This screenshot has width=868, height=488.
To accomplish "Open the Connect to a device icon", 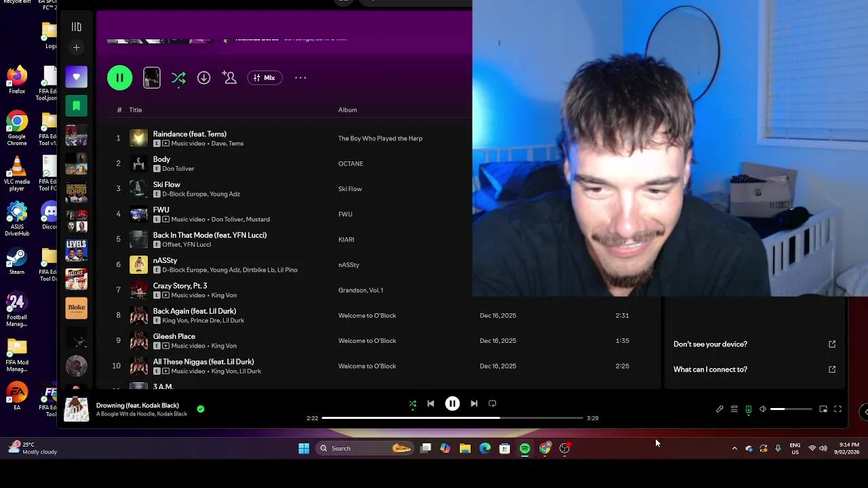I will coord(749,409).
